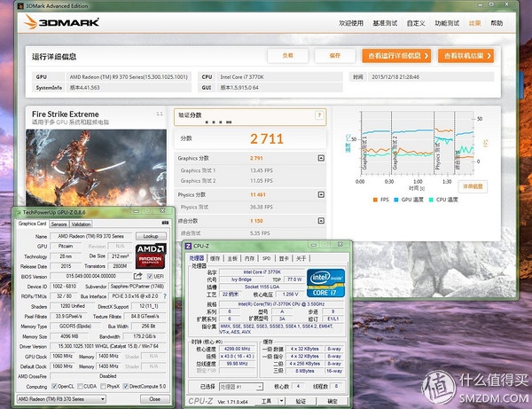The height and width of the screenshot is (409, 532).
Task: Open the 帮助 tab in 3DMark
Action: pyautogui.click(x=497, y=23)
